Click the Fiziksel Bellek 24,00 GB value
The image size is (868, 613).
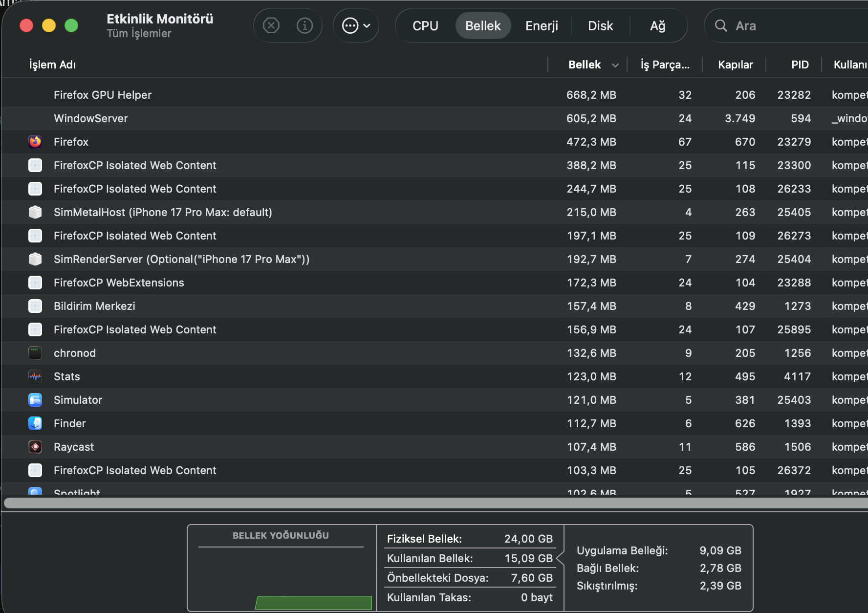click(528, 539)
